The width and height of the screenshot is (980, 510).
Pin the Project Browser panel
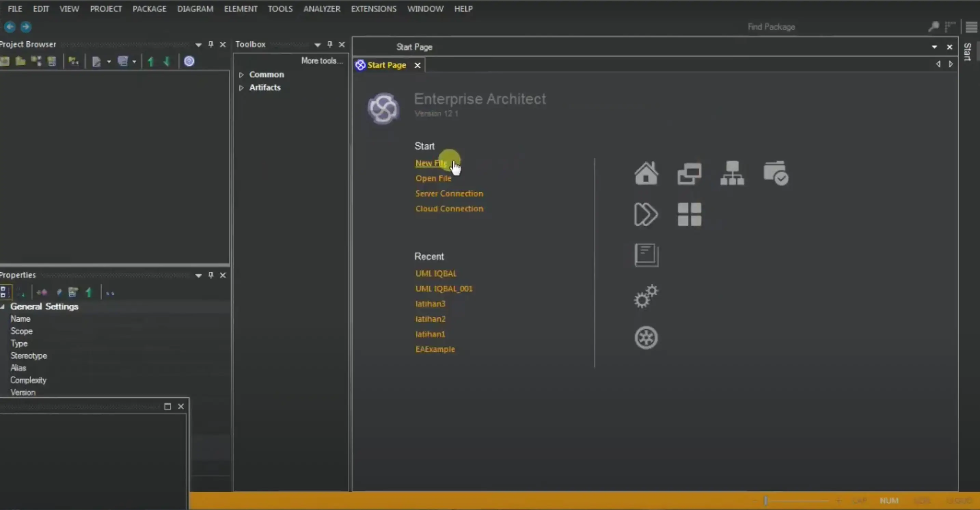point(211,44)
